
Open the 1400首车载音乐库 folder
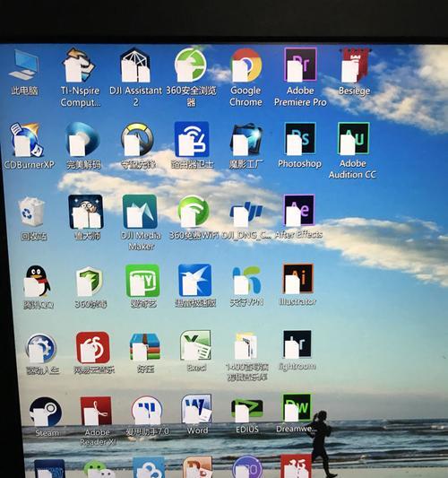point(246,345)
